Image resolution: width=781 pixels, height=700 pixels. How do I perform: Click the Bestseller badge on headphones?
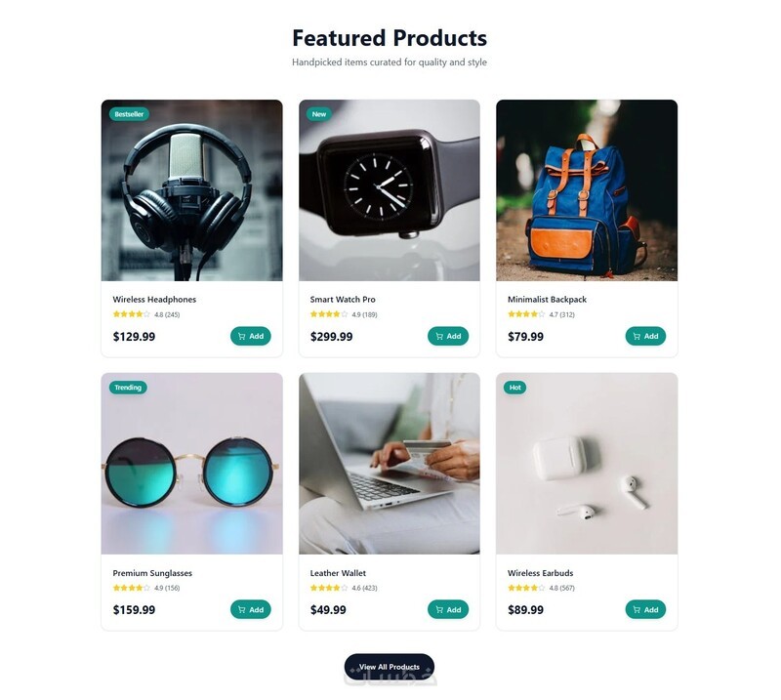coord(129,114)
